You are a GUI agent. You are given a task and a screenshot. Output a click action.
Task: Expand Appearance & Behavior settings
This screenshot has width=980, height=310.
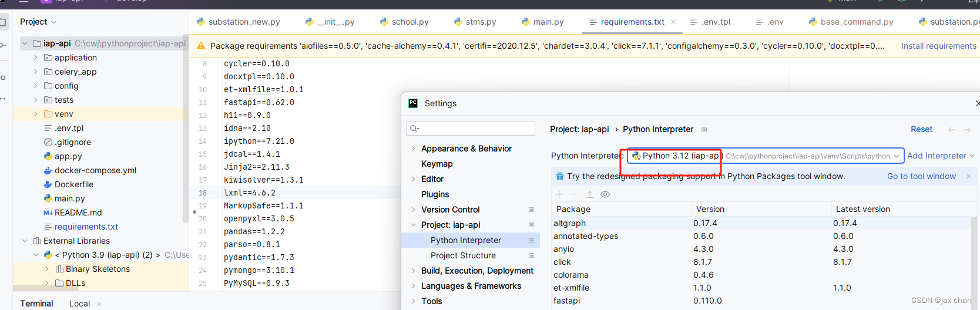coord(414,149)
